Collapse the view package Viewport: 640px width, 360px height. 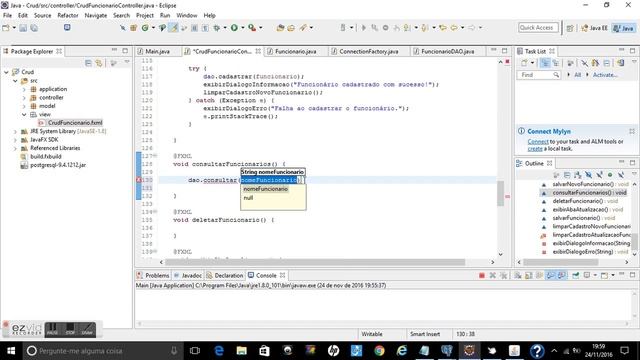coord(24,114)
